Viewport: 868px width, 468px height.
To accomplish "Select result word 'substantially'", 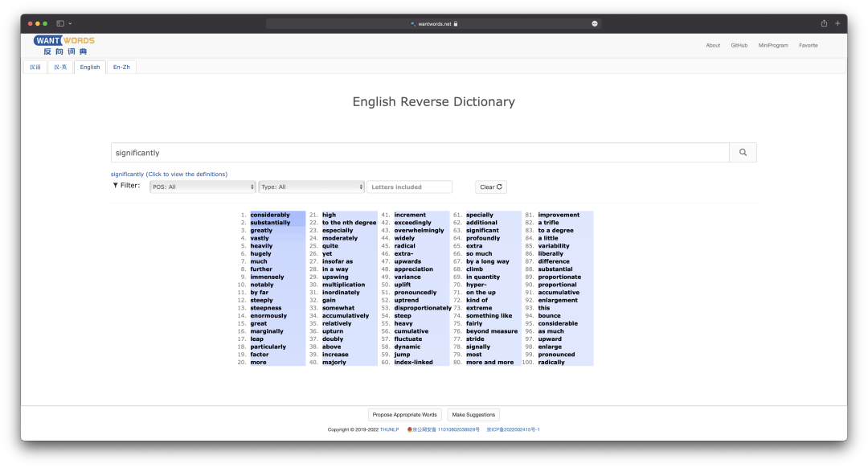I will pyautogui.click(x=270, y=223).
